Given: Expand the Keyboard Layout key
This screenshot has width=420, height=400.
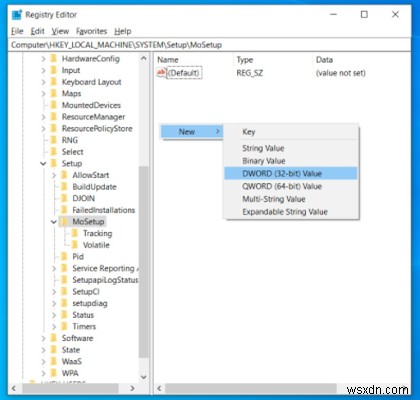Looking at the screenshot, I should point(43,82).
